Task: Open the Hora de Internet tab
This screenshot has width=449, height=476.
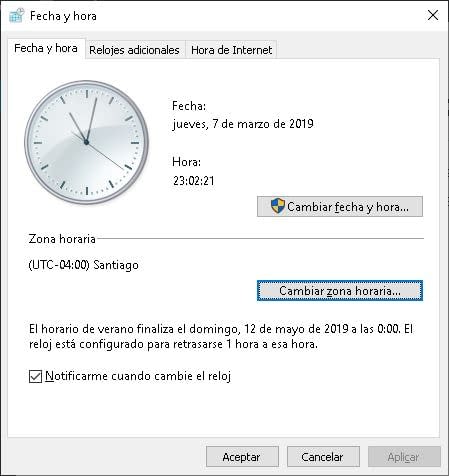Action: pyautogui.click(x=231, y=50)
